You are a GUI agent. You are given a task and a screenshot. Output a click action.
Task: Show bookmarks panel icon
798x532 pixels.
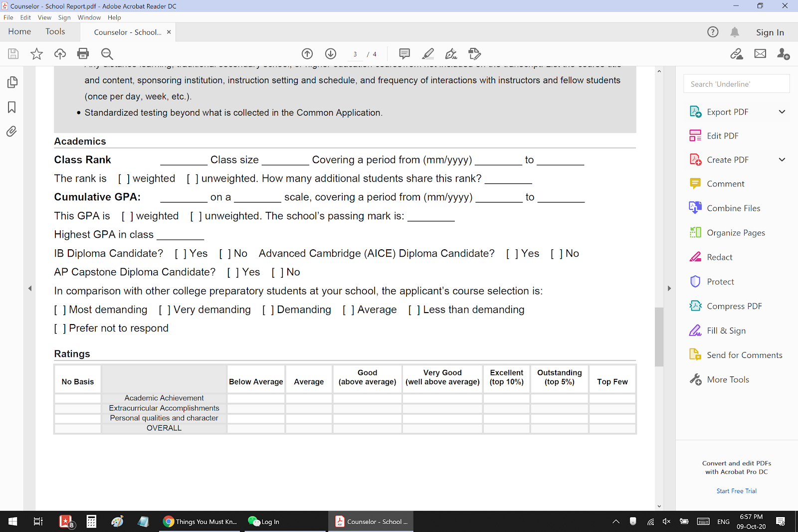12,107
